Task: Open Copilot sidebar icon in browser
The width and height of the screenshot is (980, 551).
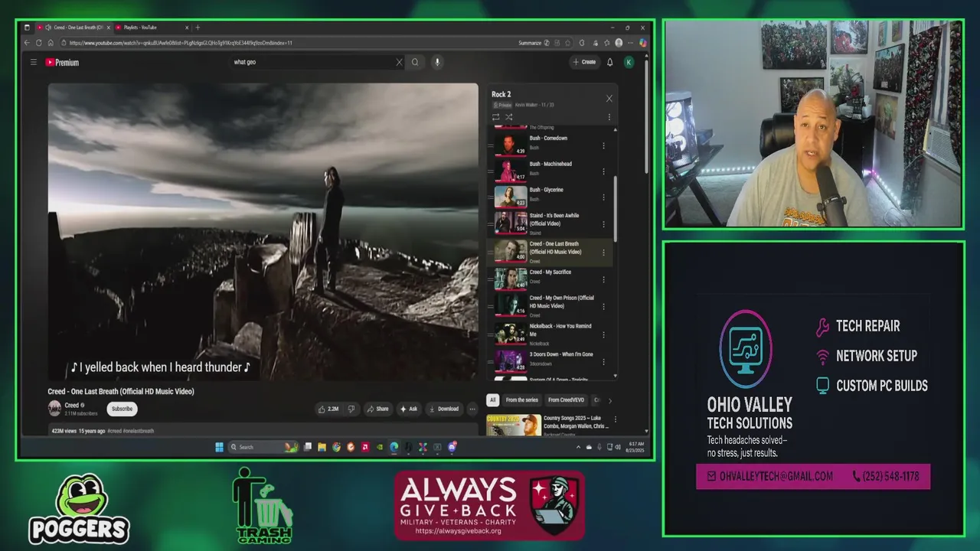Action: click(x=643, y=43)
